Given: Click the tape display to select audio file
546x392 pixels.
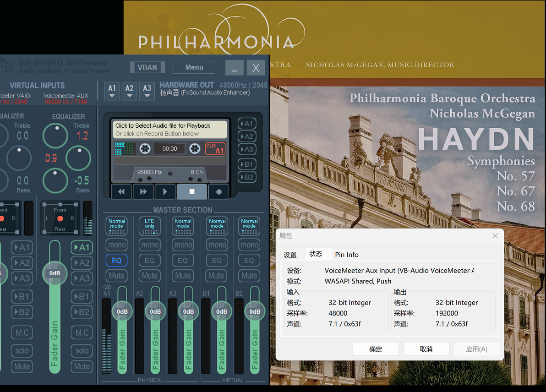Looking at the screenshot, I should [169, 130].
